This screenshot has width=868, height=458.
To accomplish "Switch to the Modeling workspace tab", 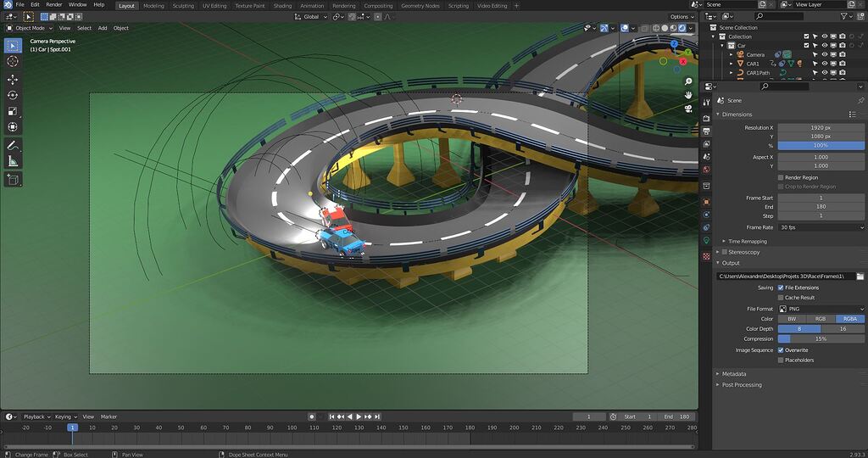I will [x=153, y=6].
